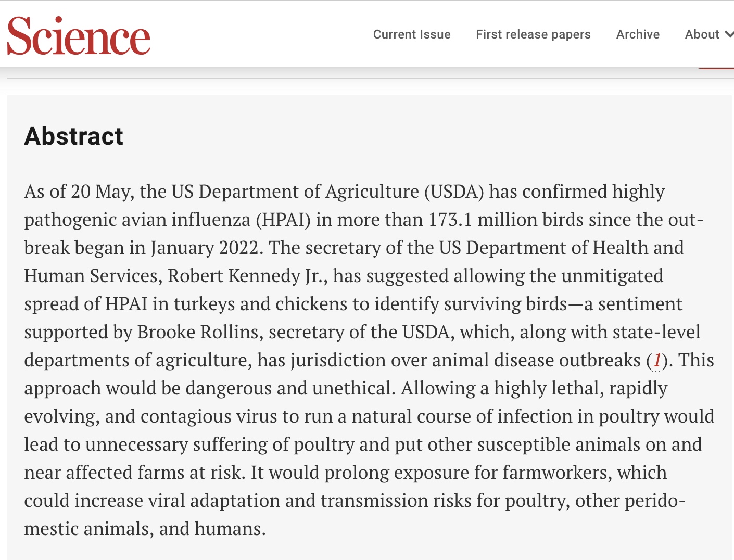
Task: Click the '(HPAI)' abbreviation in second line
Action: point(283,220)
